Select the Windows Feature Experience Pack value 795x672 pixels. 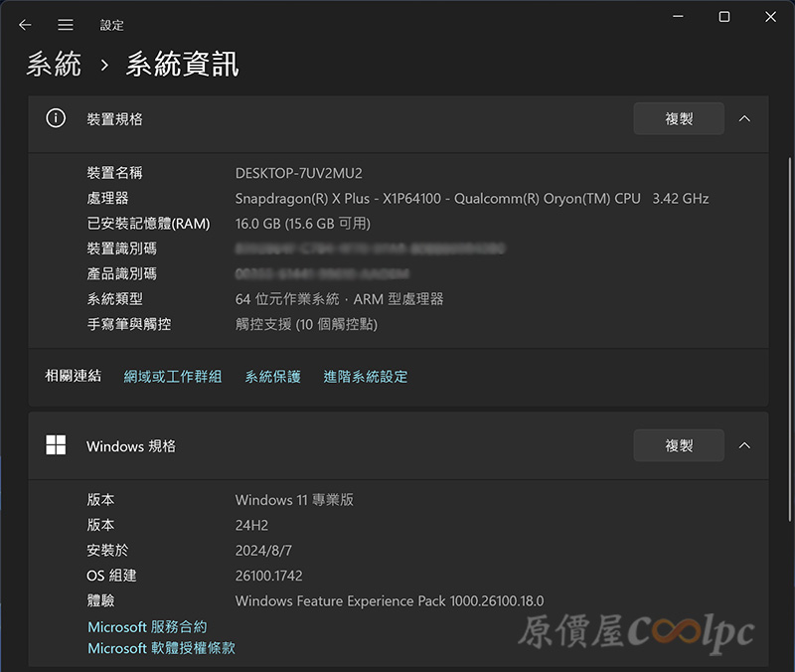[390, 601]
